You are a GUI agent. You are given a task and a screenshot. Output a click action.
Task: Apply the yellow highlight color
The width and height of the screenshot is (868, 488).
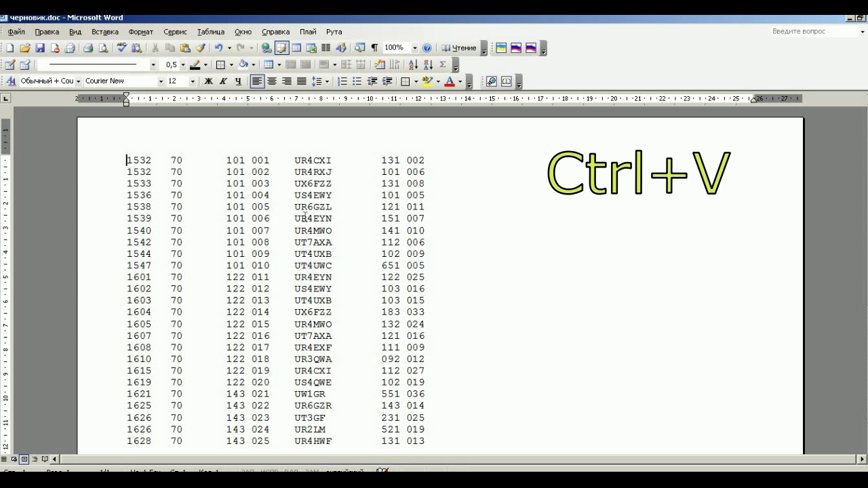point(427,81)
